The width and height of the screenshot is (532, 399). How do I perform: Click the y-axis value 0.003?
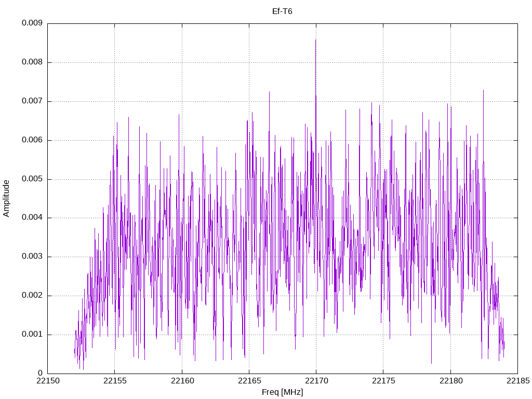(x=32, y=257)
